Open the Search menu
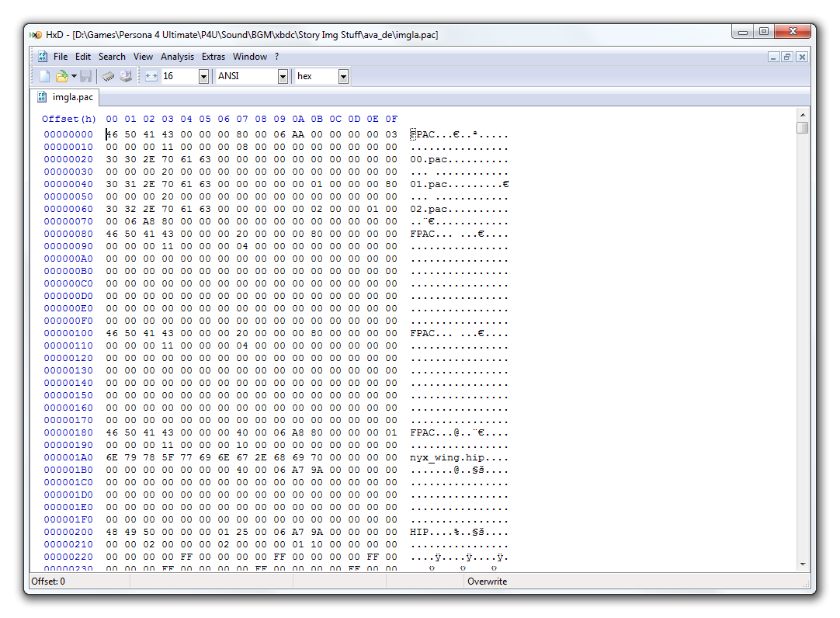This screenshot has width=840, height=618. point(112,57)
